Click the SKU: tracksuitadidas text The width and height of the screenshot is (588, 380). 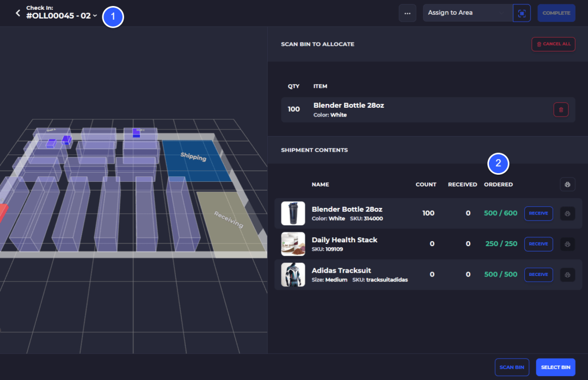(380, 280)
